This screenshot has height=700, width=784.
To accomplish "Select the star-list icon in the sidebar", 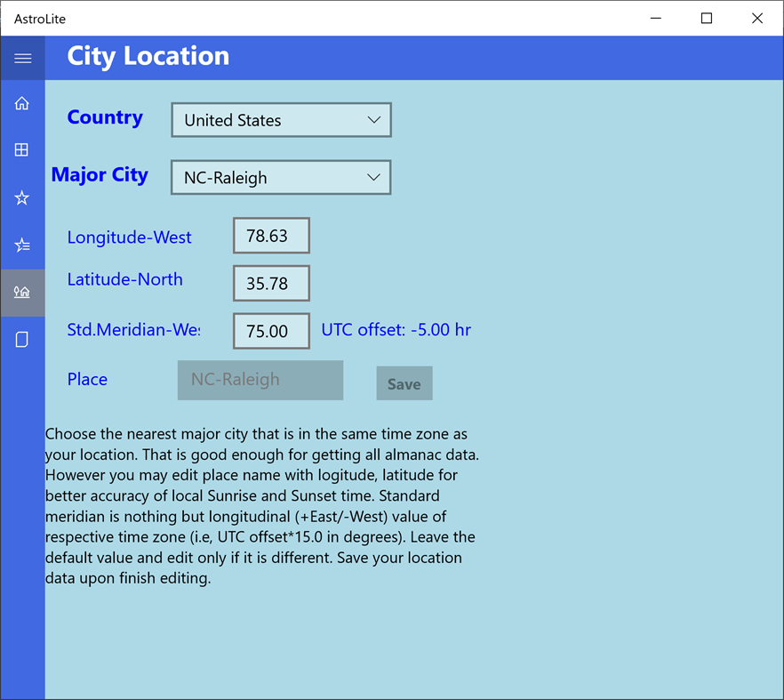I will point(21,244).
